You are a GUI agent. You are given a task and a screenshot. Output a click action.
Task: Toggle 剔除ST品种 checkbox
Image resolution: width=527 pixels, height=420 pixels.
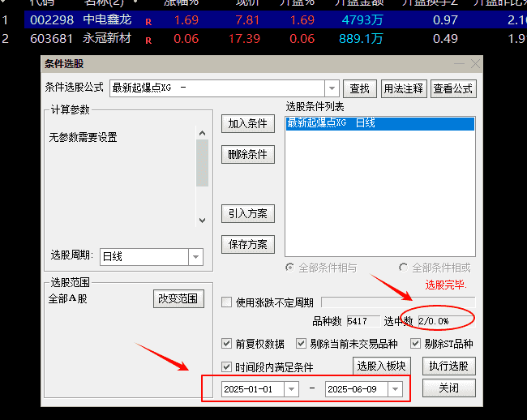pos(415,344)
